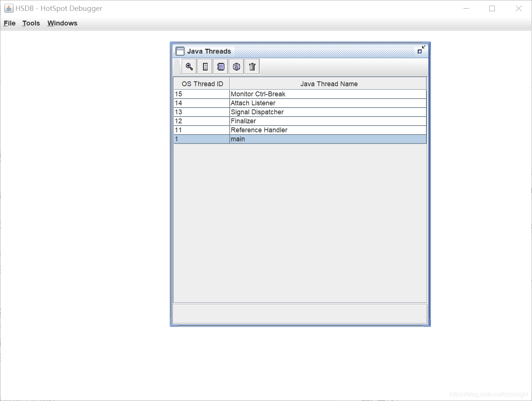Click OS Thread ID cell 1
This screenshot has width=532, height=401.
pyautogui.click(x=202, y=139)
